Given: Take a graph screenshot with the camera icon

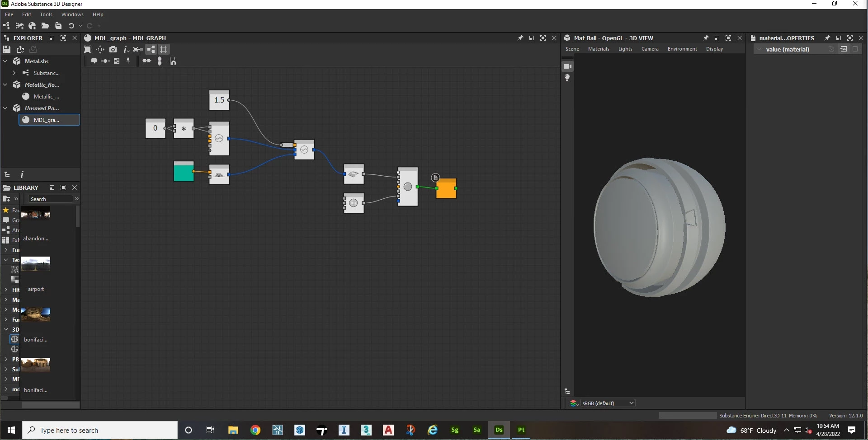Looking at the screenshot, I should pos(113,49).
